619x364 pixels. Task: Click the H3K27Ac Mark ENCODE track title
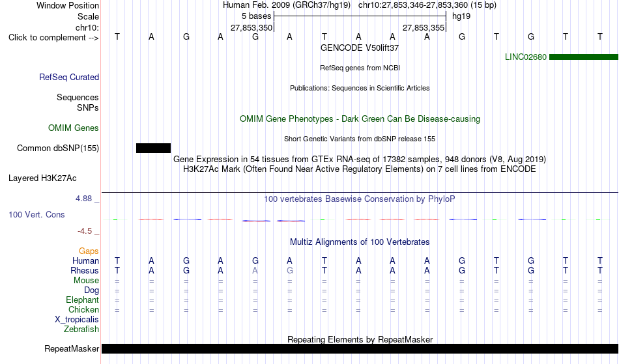(x=360, y=169)
